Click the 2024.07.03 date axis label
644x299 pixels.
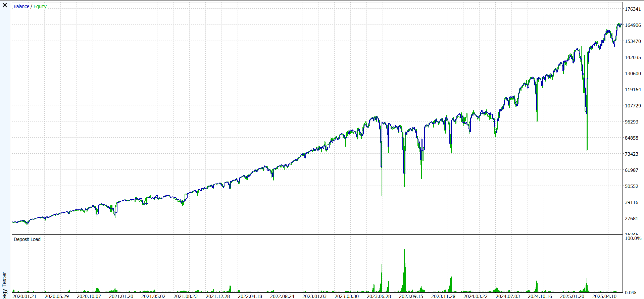pyautogui.click(x=507, y=296)
